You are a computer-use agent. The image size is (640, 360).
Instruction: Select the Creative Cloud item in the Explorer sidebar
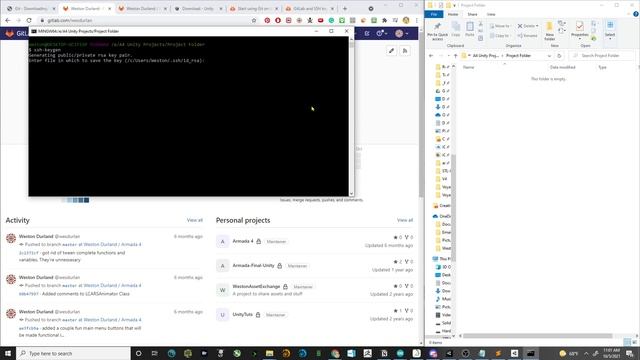pyautogui.click(x=442, y=206)
